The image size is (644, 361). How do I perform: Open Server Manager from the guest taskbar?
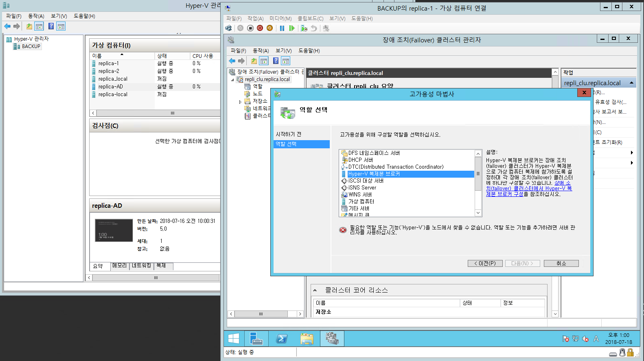pos(256,339)
